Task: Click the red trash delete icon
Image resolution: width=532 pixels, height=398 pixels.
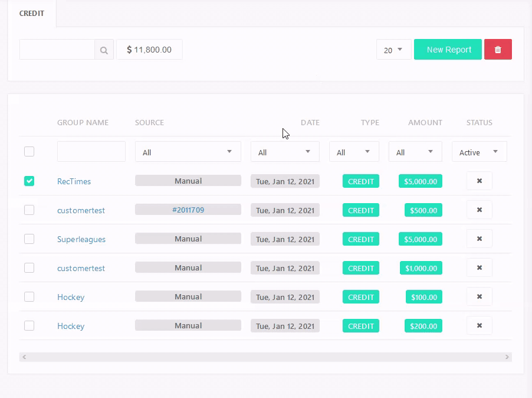Action: click(498, 50)
